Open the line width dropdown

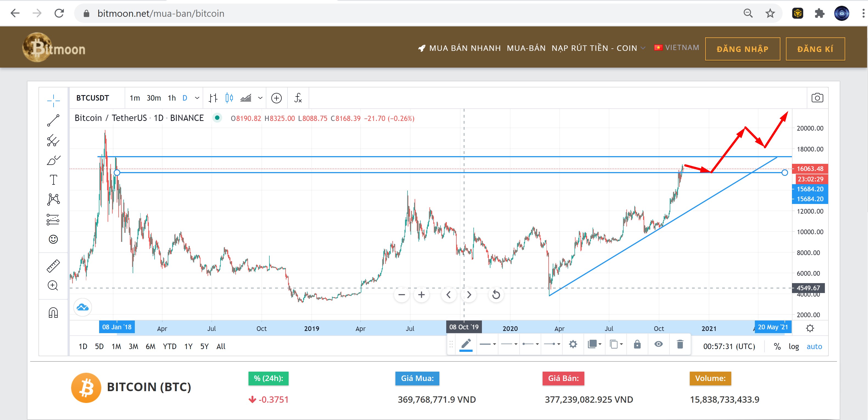click(488, 344)
